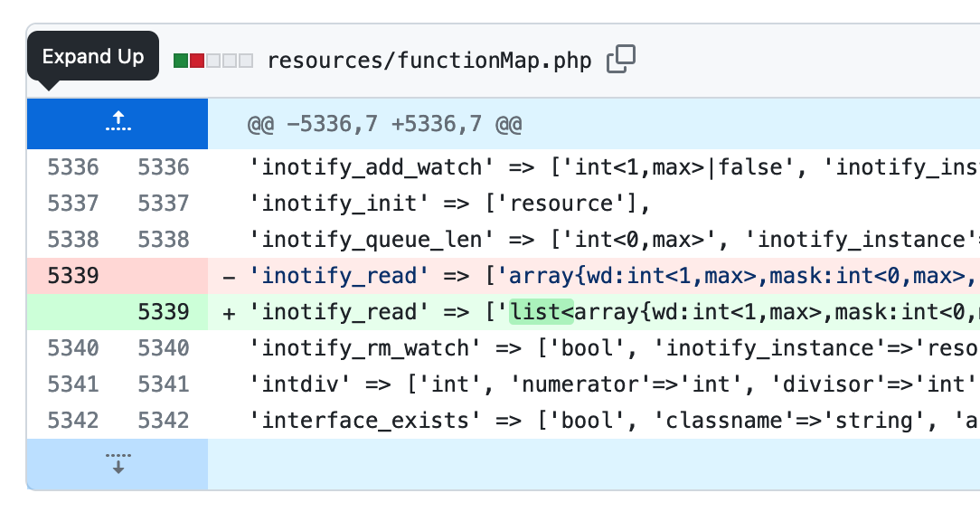Click the highlighted 'list<' added text
The width and height of the screenshot is (980, 512).
click(542, 311)
